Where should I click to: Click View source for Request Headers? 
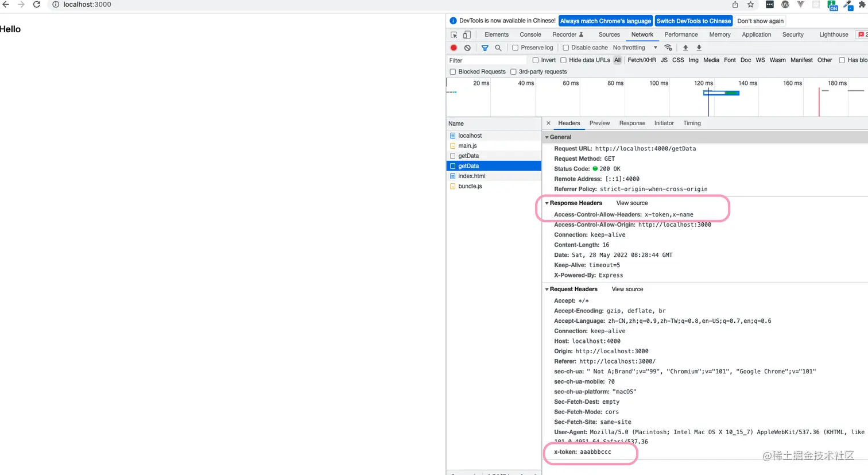coord(627,289)
